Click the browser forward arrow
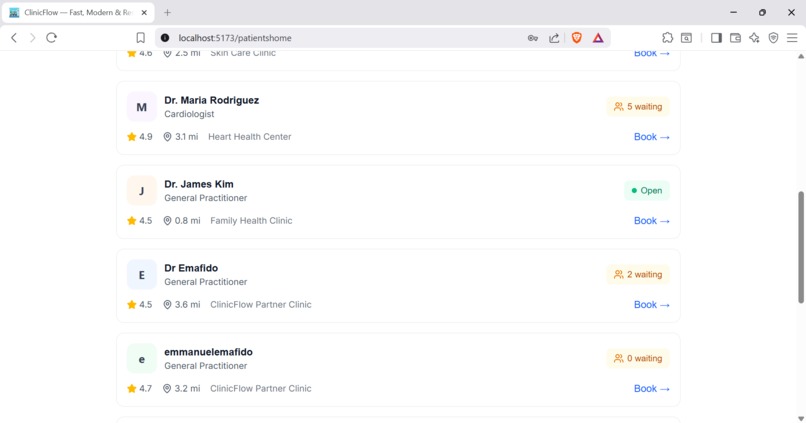Screen dimensions: 806x423 pyautogui.click(x=32, y=38)
